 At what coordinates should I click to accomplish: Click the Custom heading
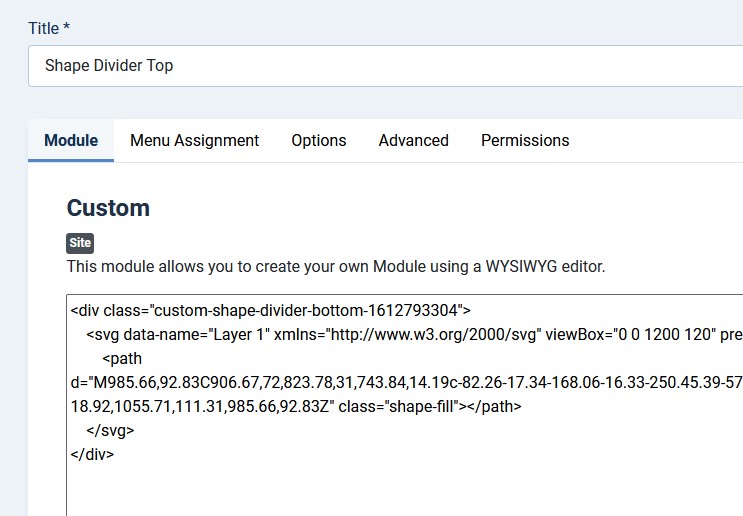tap(108, 208)
